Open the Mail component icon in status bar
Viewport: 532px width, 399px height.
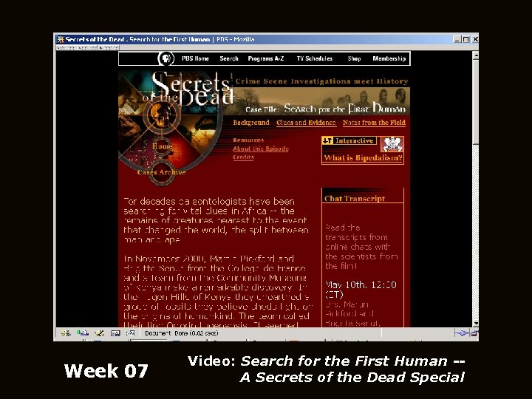(x=83, y=333)
